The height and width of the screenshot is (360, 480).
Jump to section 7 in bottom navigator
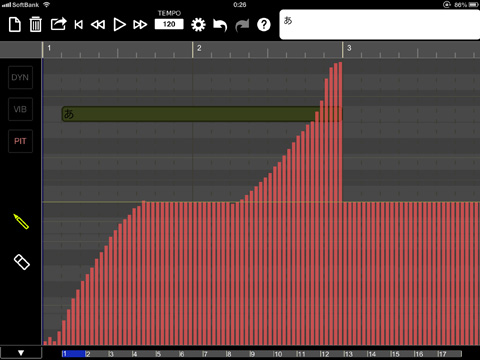[x=215, y=354]
